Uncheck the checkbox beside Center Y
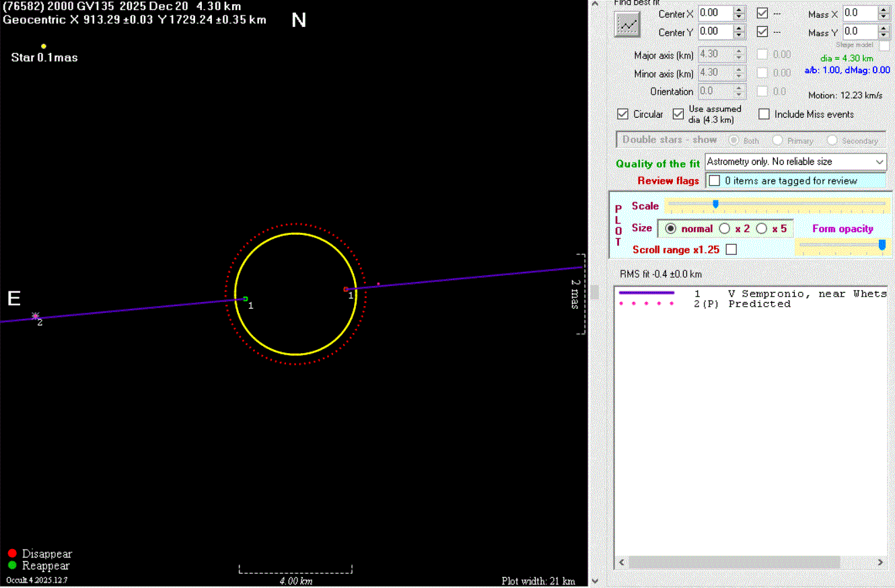This screenshot has width=895, height=588. (762, 32)
